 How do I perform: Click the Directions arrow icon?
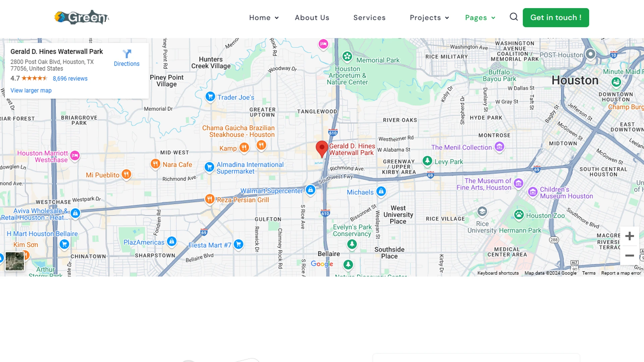[x=127, y=54]
